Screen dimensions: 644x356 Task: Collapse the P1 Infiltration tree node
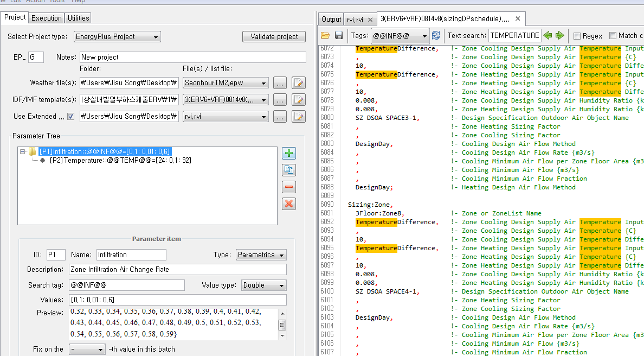tap(22, 152)
